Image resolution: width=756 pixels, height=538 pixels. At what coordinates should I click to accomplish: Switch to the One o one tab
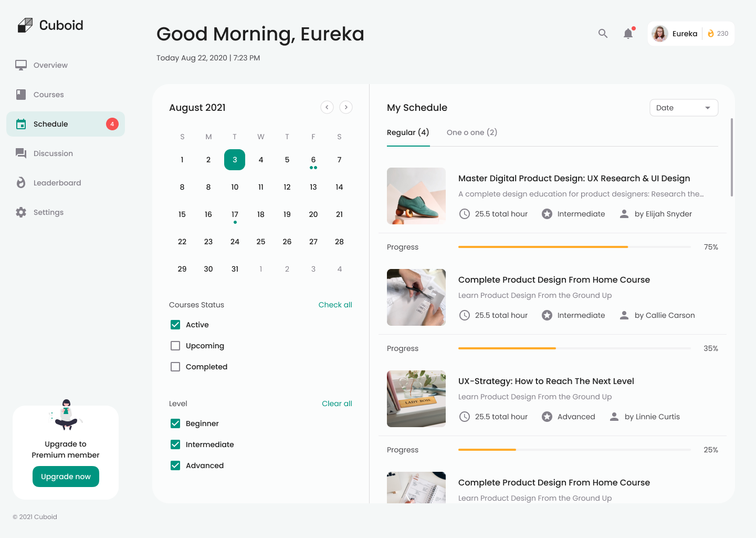[x=471, y=132]
